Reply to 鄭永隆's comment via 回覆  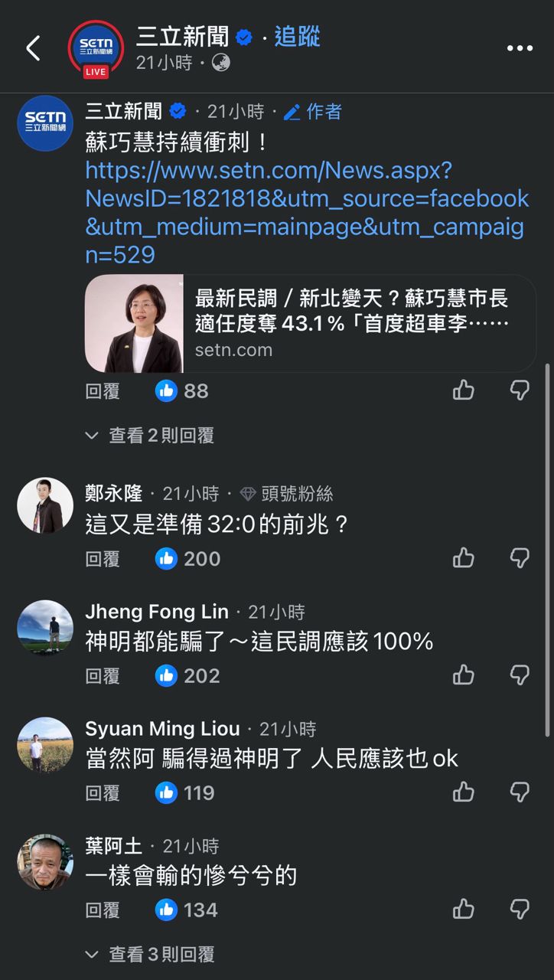(x=103, y=558)
